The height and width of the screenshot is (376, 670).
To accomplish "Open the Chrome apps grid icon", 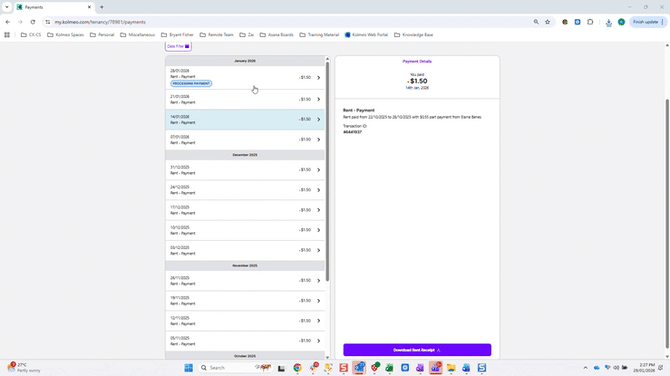I will pyautogui.click(x=7, y=35).
